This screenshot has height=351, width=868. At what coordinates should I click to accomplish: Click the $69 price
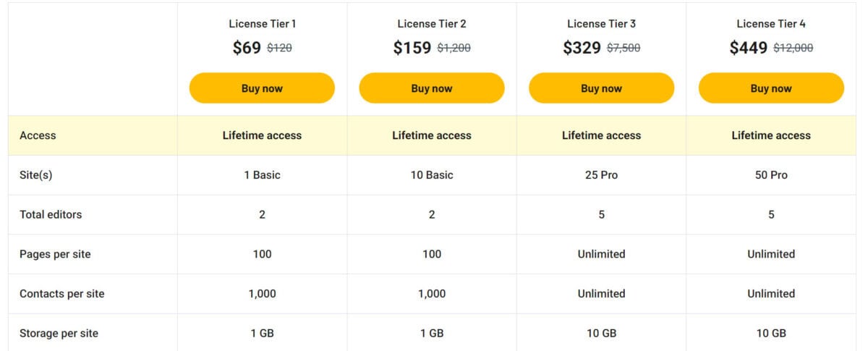[247, 48]
